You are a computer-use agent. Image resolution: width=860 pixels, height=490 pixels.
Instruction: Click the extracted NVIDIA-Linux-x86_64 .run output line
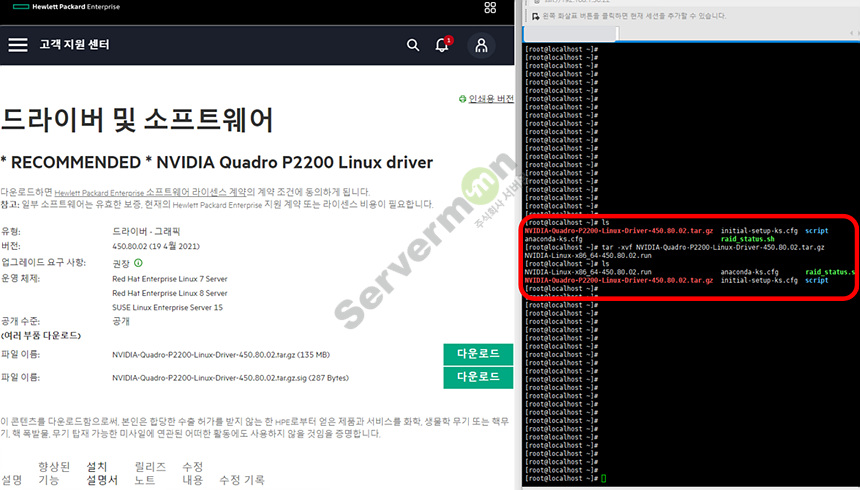[588, 256]
